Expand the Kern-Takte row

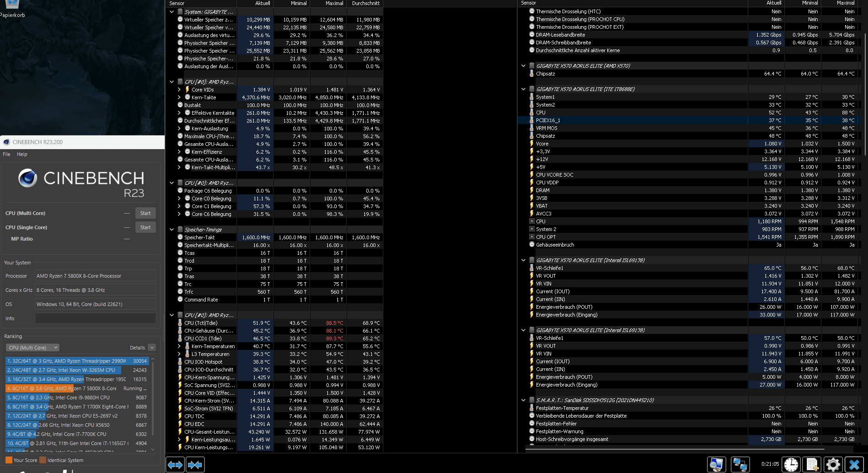coord(179,97)
